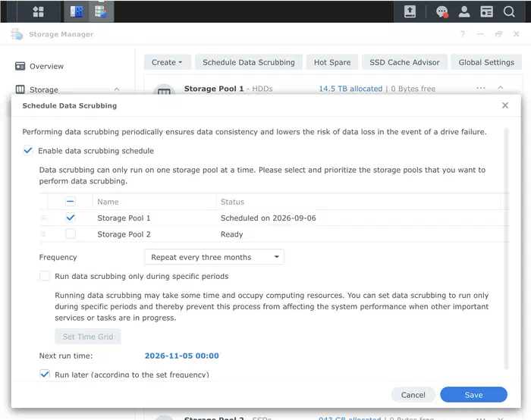Image resolution: width=531 pixels, height=420 pixels.
Task: Open the SSD Cache Advisor
Action: pyautogui.click(x=404, y=62)
